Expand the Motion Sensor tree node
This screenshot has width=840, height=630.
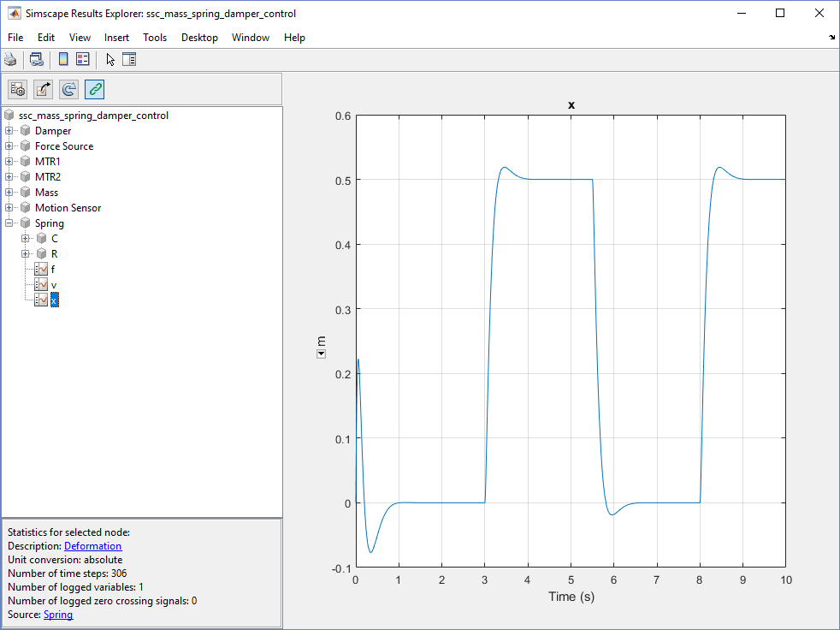pos(9,207)
